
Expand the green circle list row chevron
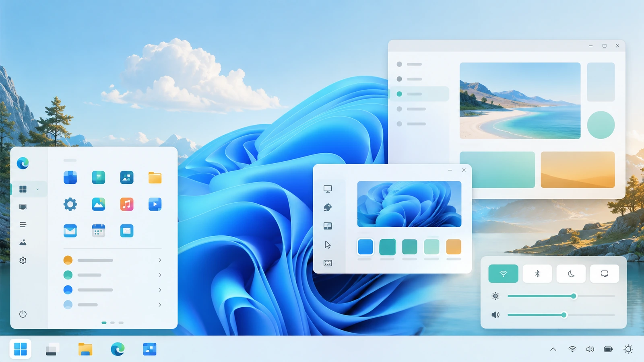(160, 275)
